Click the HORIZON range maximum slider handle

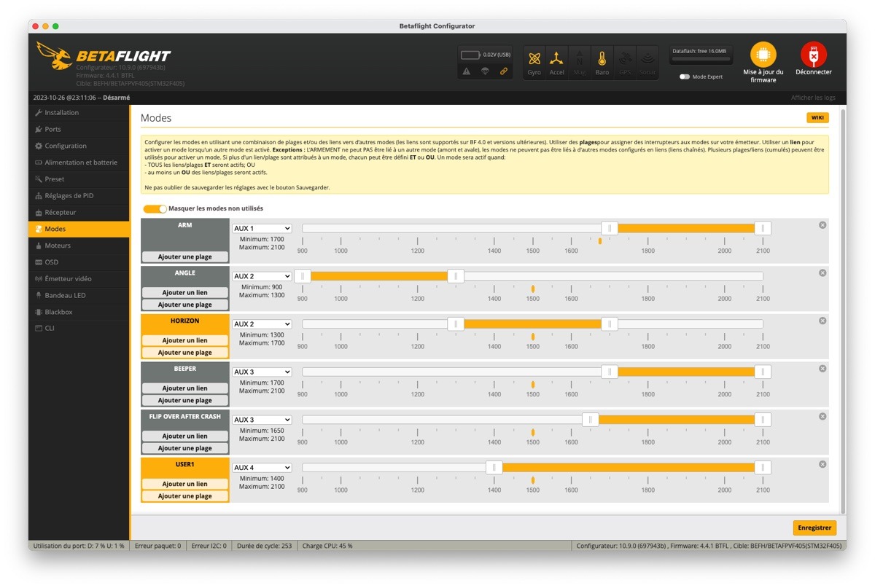610,324
